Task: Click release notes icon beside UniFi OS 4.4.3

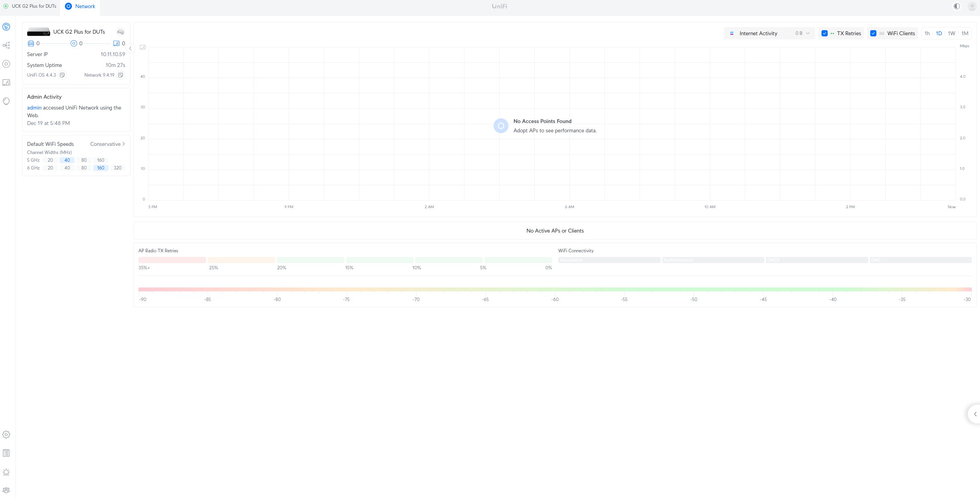Action: [62, 75]
